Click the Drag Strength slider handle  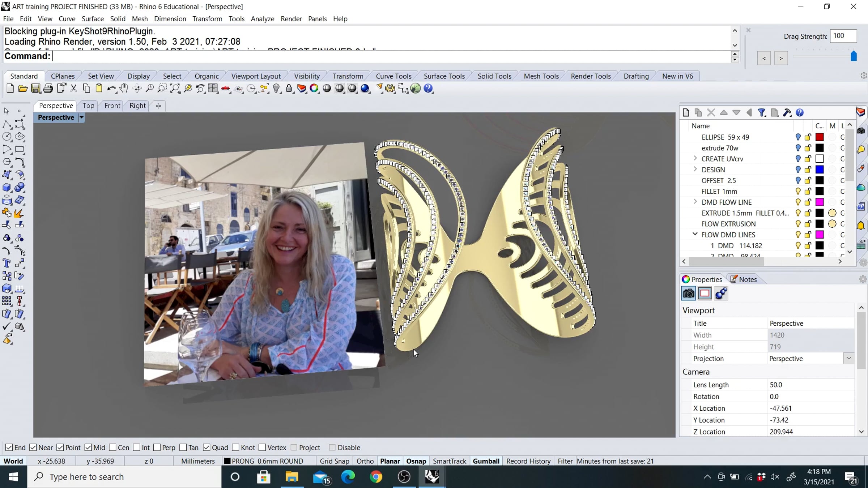pos(854,56)
